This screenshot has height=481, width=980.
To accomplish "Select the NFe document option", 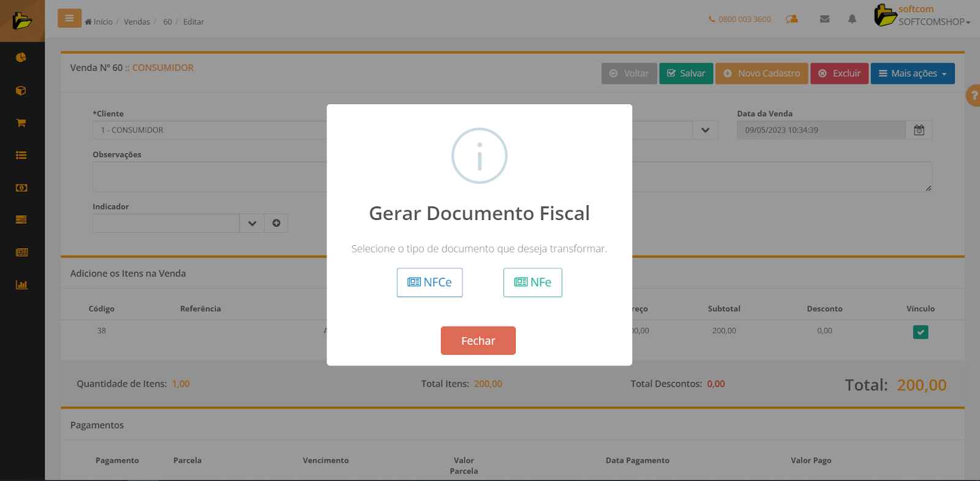I will [x=532, y=282].
